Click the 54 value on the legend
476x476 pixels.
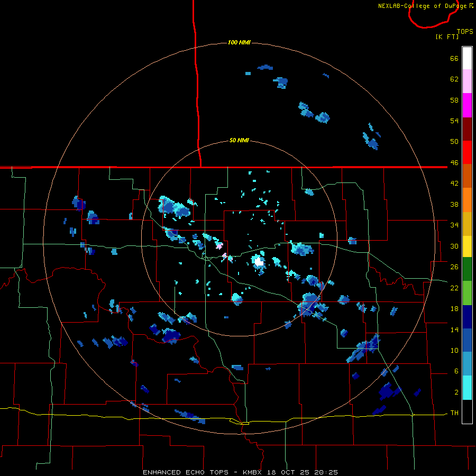[x=454, y=121]
